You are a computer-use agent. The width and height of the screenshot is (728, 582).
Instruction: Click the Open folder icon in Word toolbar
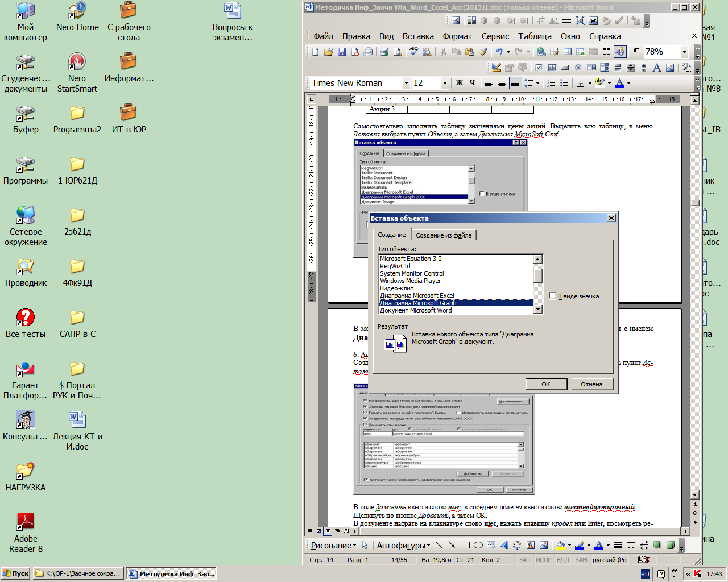pos(329,52)
